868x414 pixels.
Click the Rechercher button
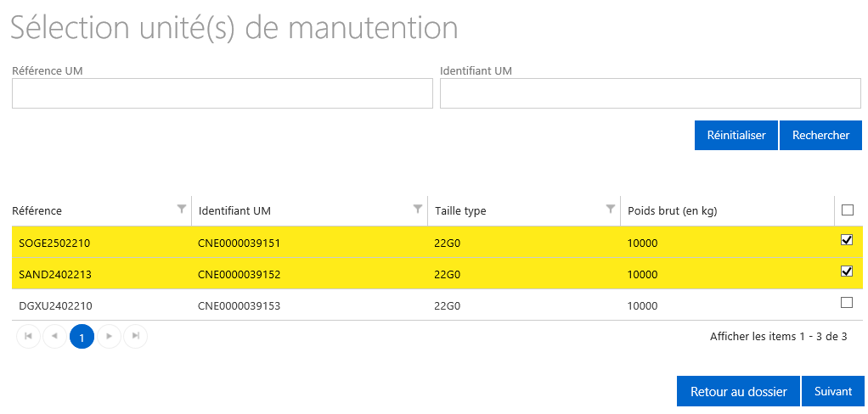820,135
